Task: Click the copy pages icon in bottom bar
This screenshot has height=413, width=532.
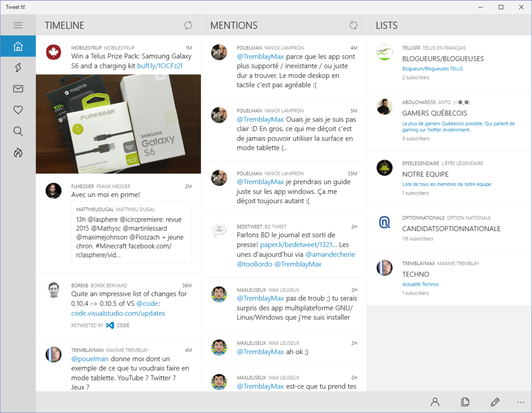Action: coord(465,402)
